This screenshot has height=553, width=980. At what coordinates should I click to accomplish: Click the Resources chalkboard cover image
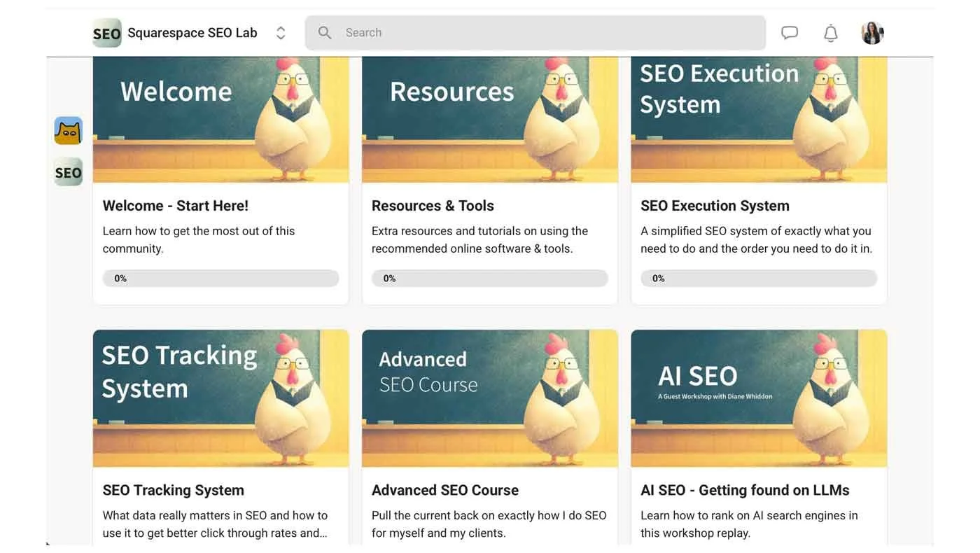pyautogui.click(x=490, y=119)
